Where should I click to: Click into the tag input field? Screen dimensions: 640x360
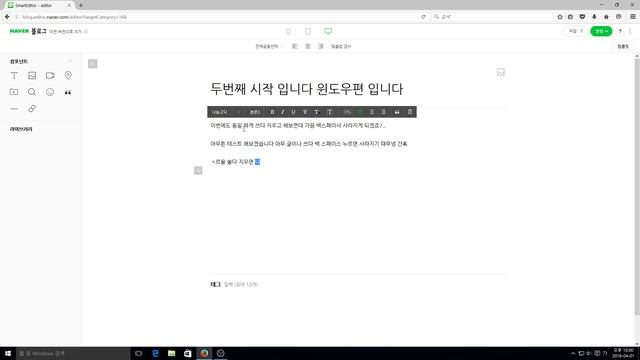click(x=241, y=284)
